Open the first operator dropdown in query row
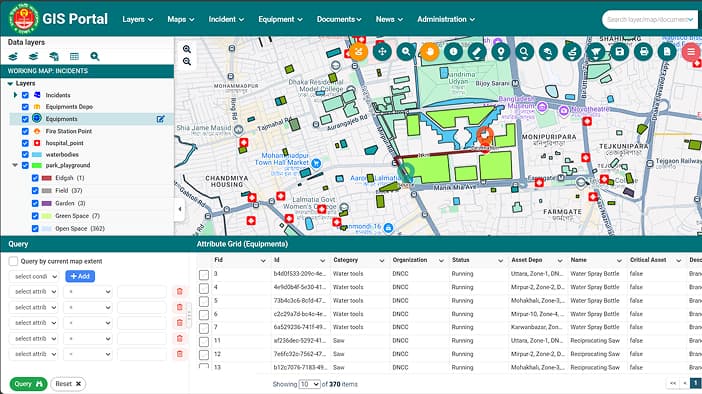The height and width of the screenshot is (394, 702). [88, 291]
